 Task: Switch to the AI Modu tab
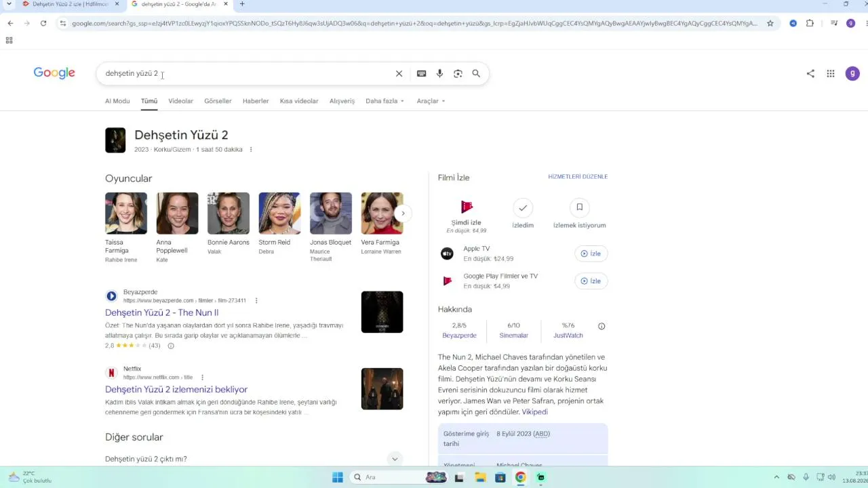(x=117, y=101)
